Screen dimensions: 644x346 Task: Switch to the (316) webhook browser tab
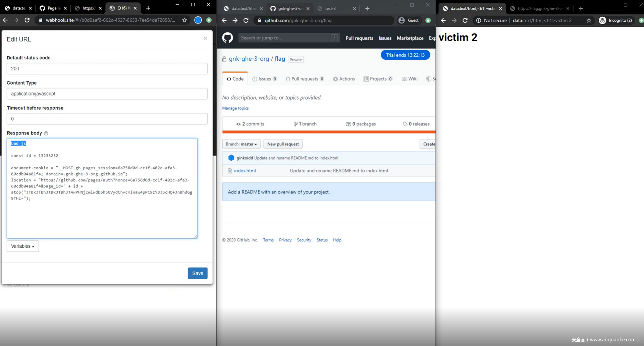[123, 8]
